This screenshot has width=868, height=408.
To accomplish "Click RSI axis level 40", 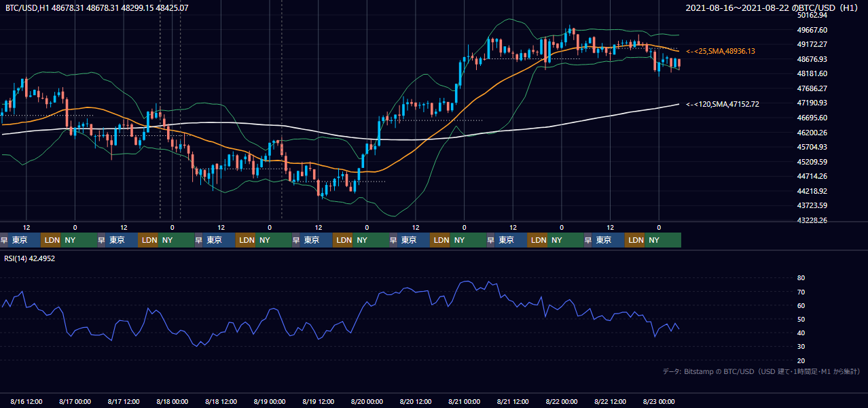I will pos(801,333).
